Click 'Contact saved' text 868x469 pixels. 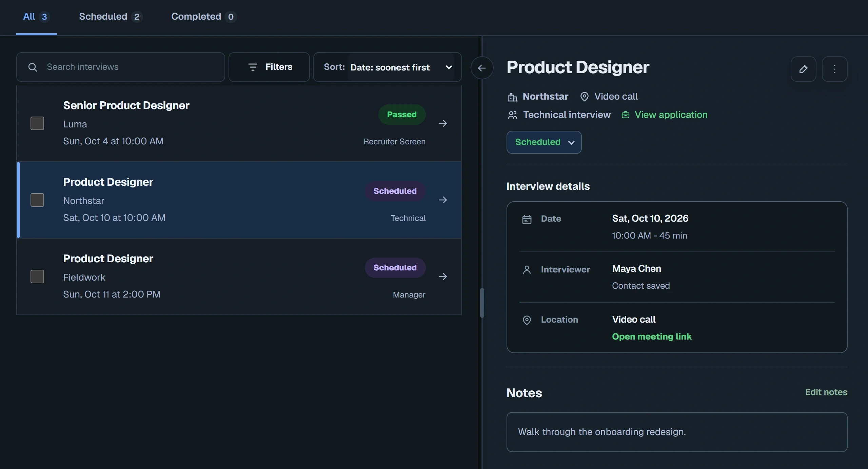(x=641, y=286)
